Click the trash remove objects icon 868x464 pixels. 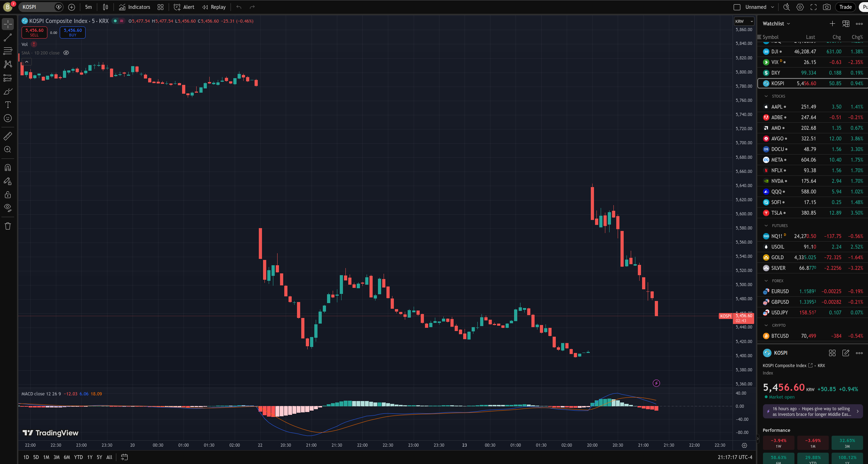8,226
